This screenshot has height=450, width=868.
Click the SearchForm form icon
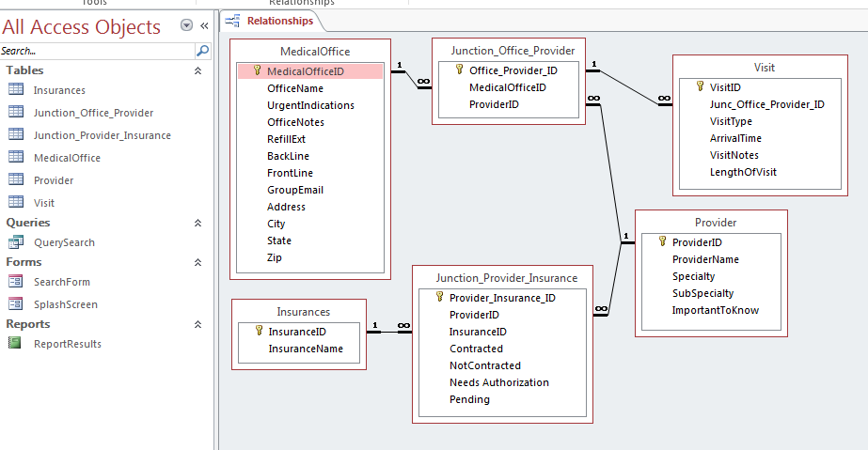click(16, 282)
